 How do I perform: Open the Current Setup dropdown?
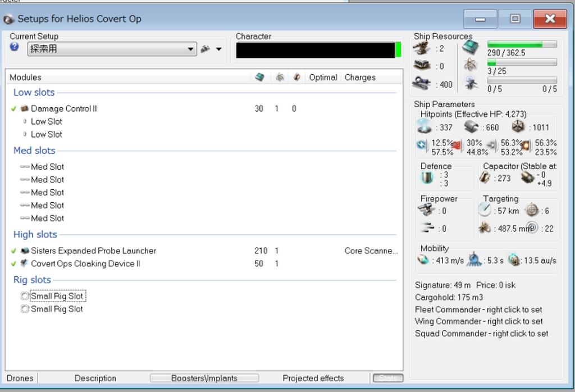tap(112, 49)
